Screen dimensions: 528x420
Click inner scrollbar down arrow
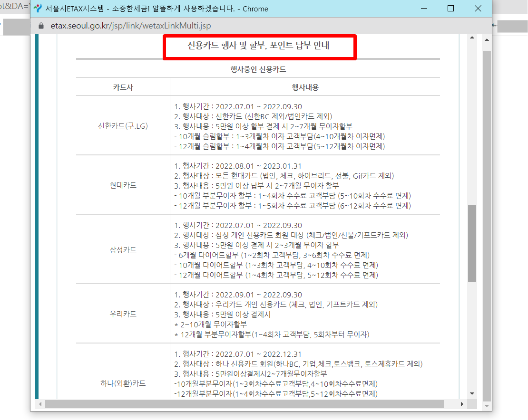click(x=472, y=394)
